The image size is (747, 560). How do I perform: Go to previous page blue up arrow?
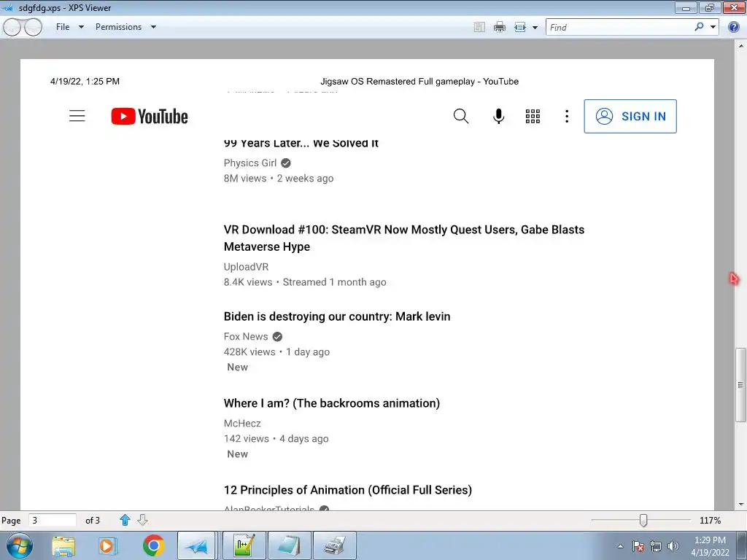(x=125, y=520)
